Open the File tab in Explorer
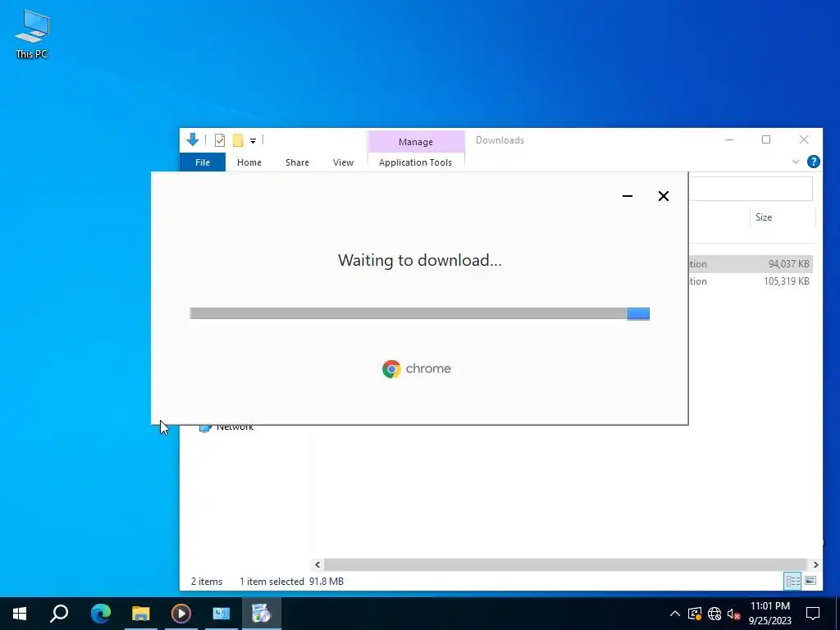The height and width of the screenshot is (630, 840). (x=203, y=162)
